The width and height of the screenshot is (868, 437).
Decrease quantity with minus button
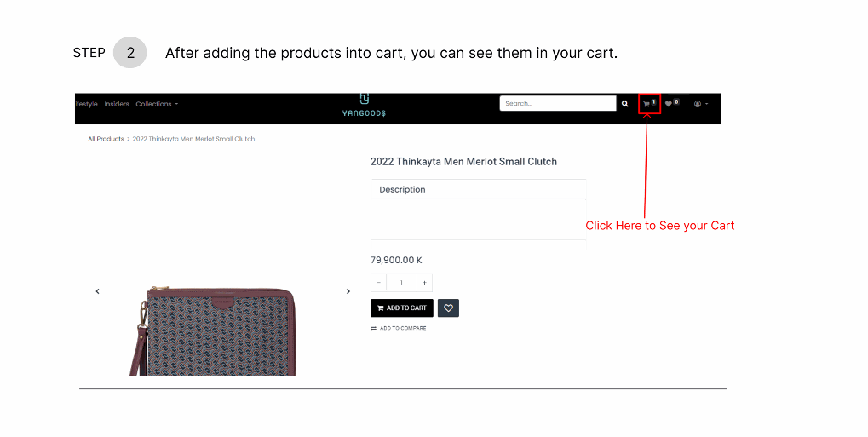pyautogui.click(x=378, y=283)
